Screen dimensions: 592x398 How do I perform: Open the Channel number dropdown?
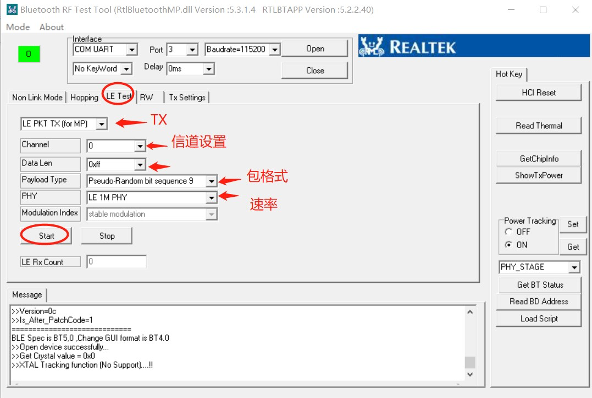click(140, 146)
